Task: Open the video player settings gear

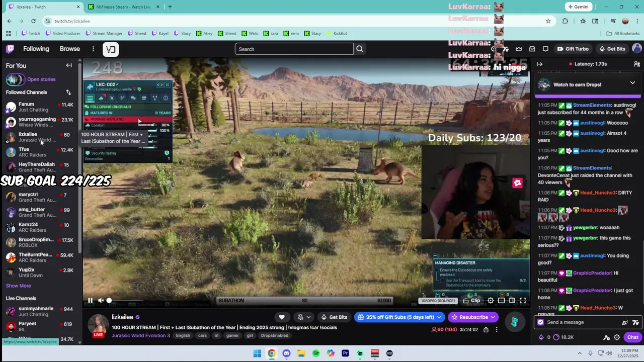Action: click(x=491, y=301)
